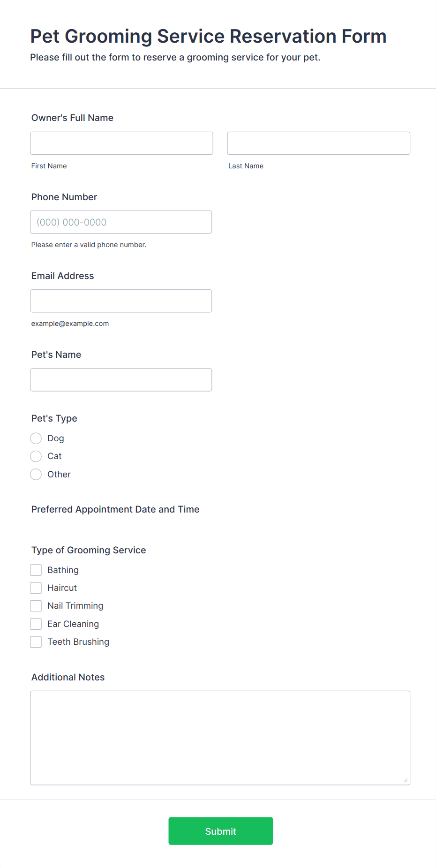The width and height of the screenshot is (436, 868).
Task: Choose Other as pet type
Action: point(36,474)
